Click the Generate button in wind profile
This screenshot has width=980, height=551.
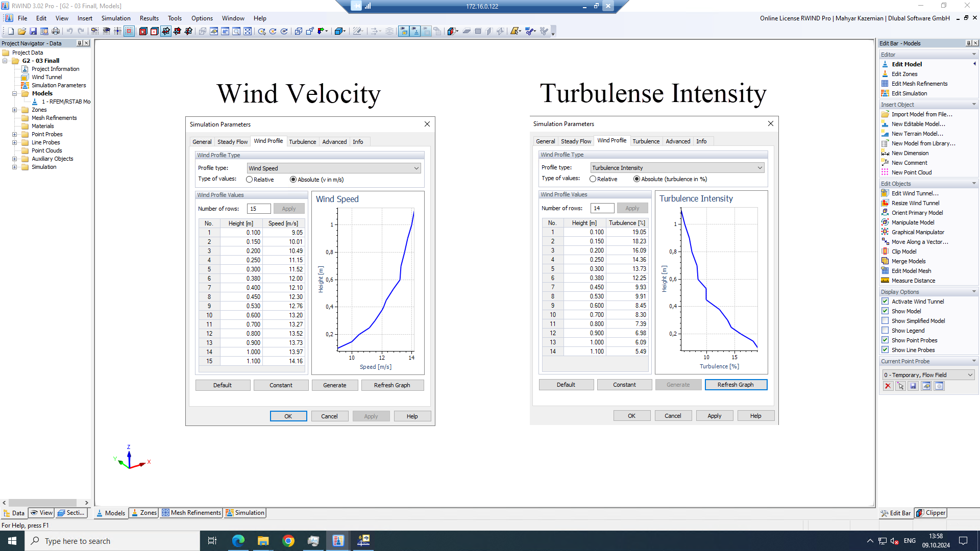tap(334, 385)
